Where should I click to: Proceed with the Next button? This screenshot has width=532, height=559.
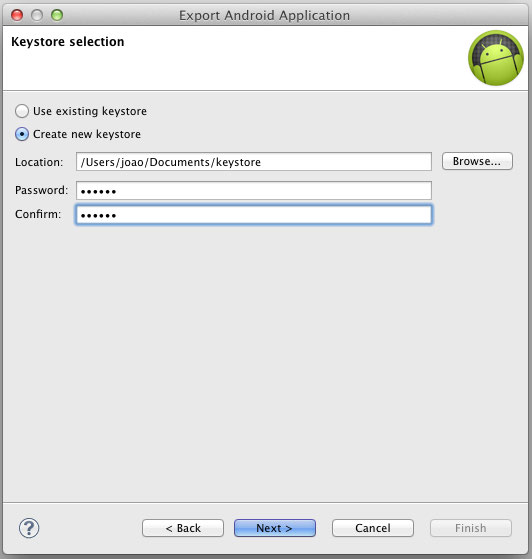(x=275, y=528)
